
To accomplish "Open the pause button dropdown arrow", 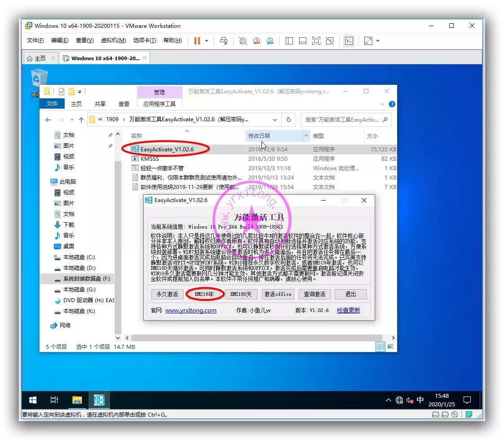I will [x=207, y=41].
